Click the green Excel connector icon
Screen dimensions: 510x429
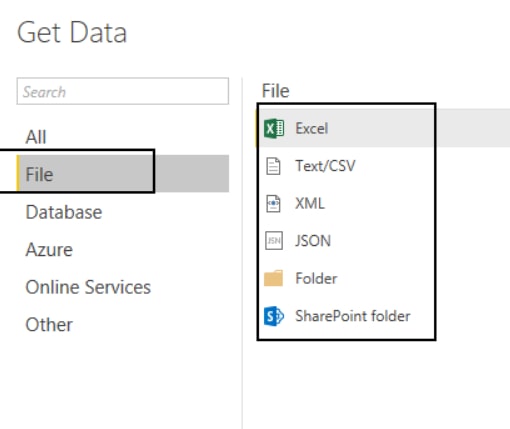coord(274,128)
